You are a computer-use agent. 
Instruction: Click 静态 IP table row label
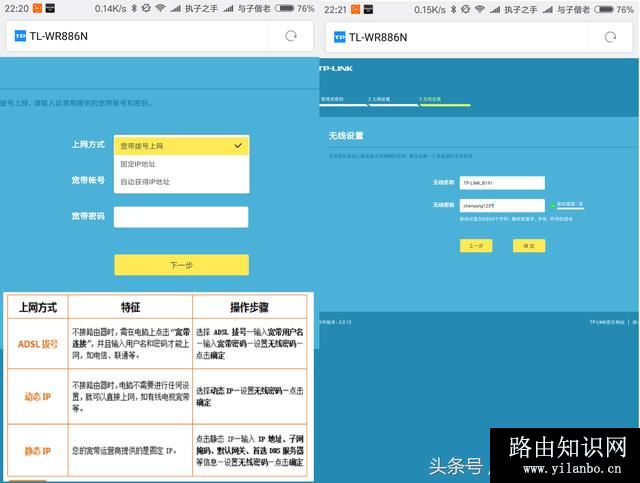[x=38, y=451]
